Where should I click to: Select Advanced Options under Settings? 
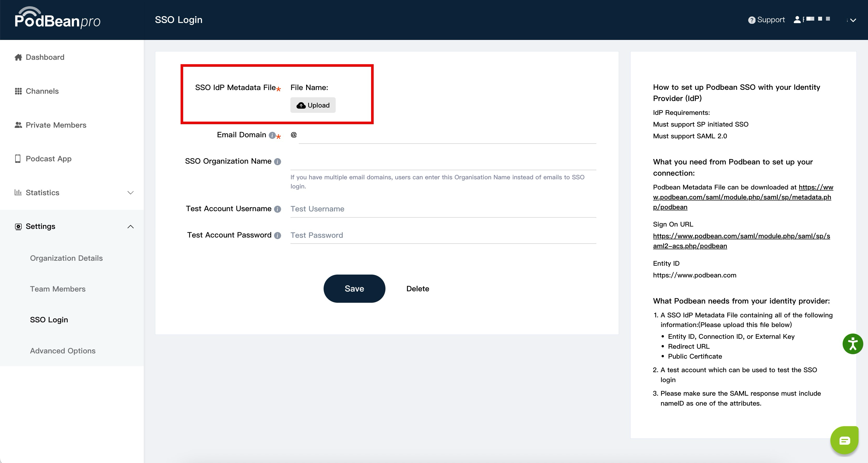click(x=63, y=351)
